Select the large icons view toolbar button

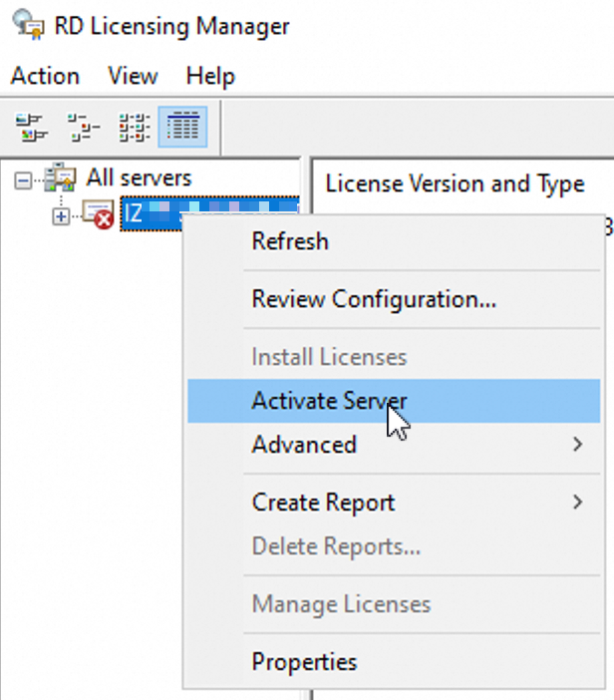pyautogui.click(x=32, y=127)
